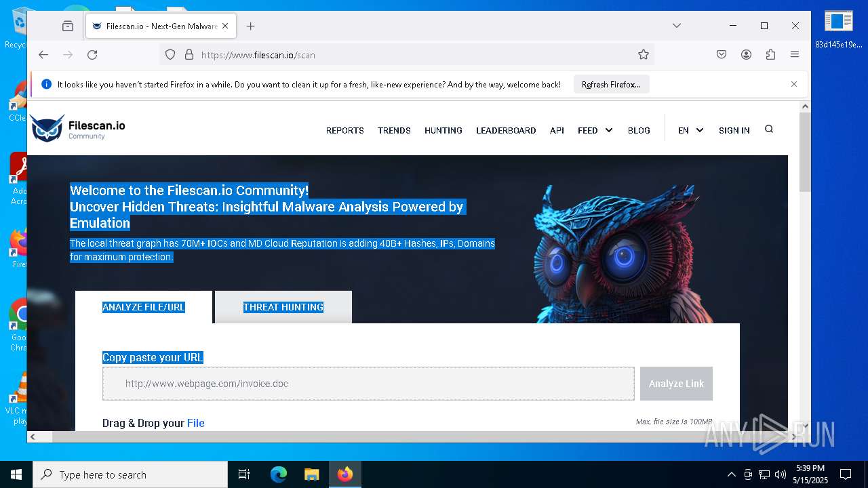Click Refresh Firefox button
Viewport: 868px width, 488px height.
[611, 84]
